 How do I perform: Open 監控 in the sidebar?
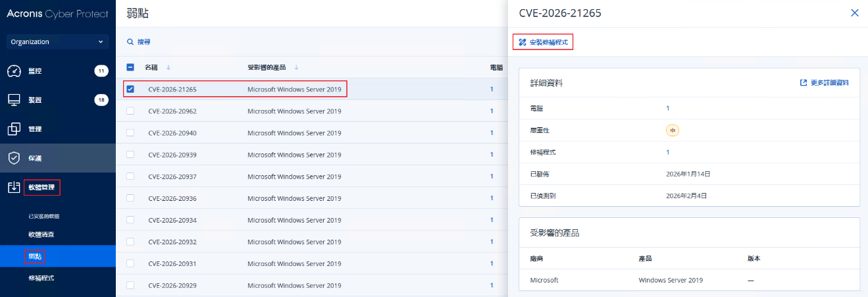(x=58, y=71)
